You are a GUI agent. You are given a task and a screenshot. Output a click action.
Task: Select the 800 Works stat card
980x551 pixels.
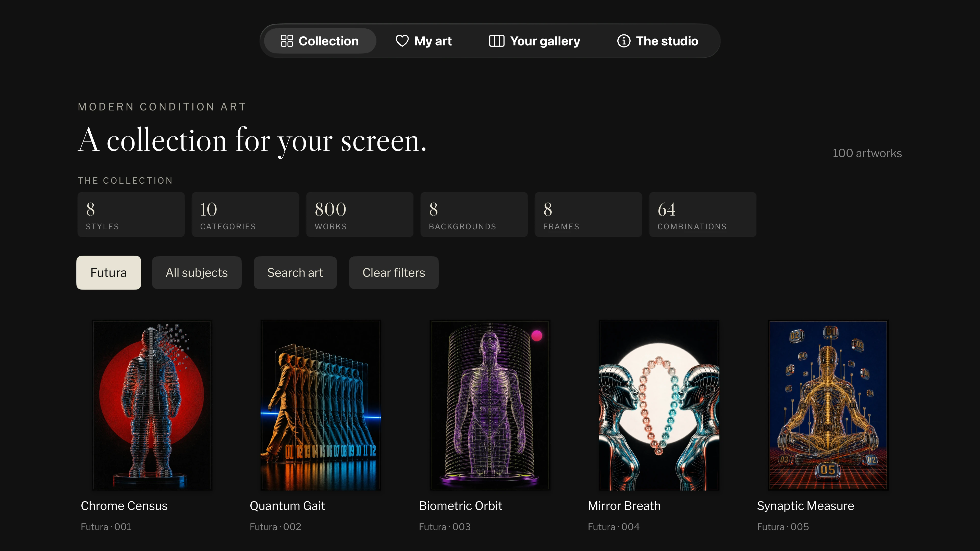360,215
